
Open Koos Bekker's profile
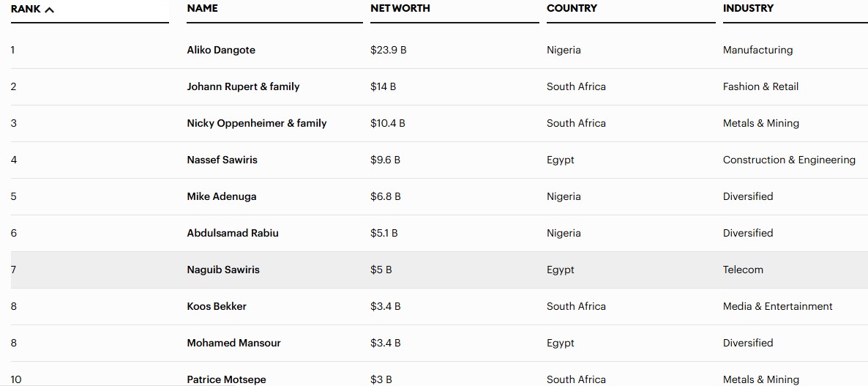coord(217,306)
